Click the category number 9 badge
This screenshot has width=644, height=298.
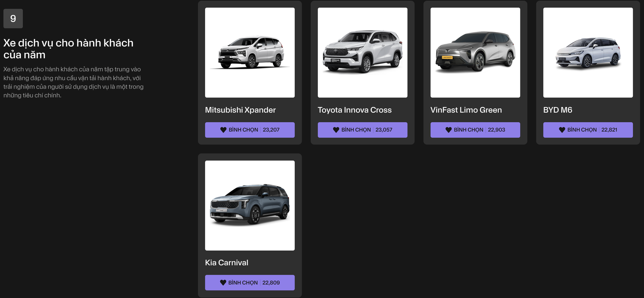point(13,18)
